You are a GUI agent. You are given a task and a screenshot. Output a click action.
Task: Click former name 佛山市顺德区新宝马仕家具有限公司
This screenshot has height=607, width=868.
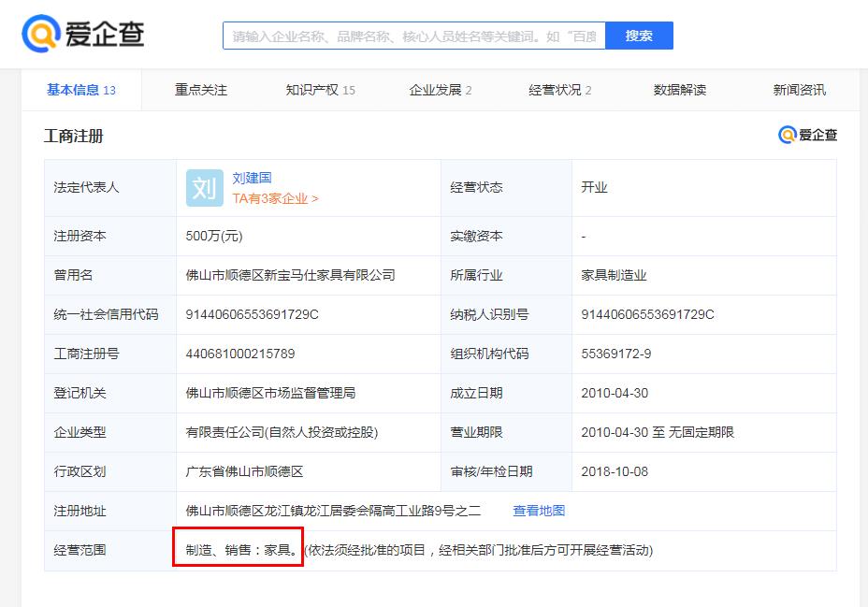click(291, 275)
